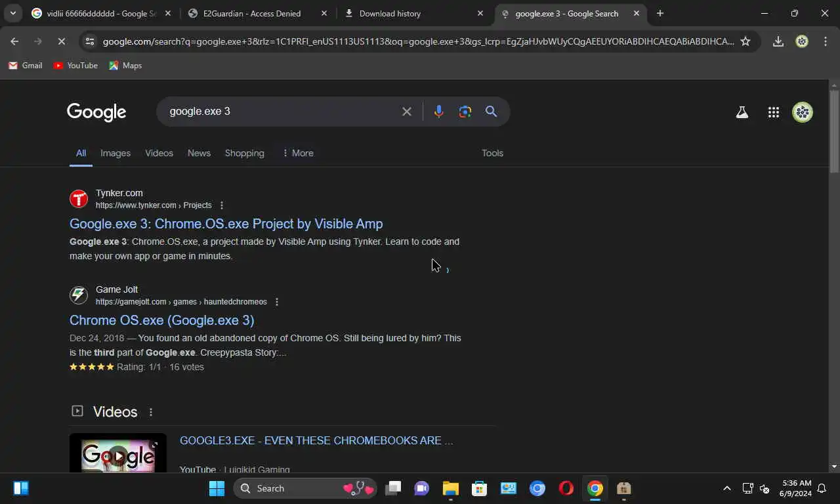Open Chrome three-dot menu
Image resolution: width=840 pixels, height=504 pixels.
tap(825, 41)
